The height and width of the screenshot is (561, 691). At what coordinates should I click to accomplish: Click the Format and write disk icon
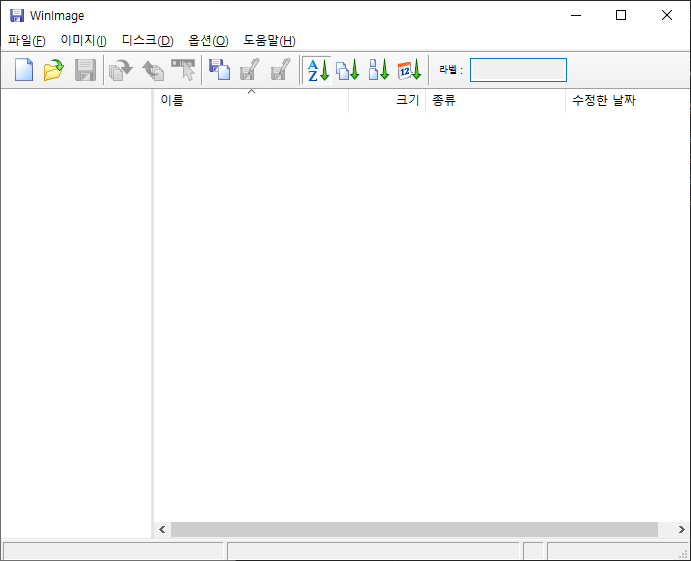tap(280, 70)
